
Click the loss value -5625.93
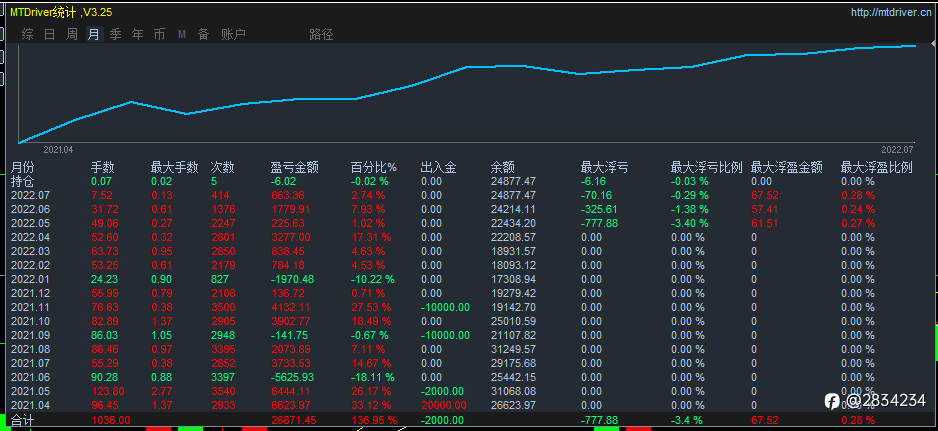tap(291, 377)
